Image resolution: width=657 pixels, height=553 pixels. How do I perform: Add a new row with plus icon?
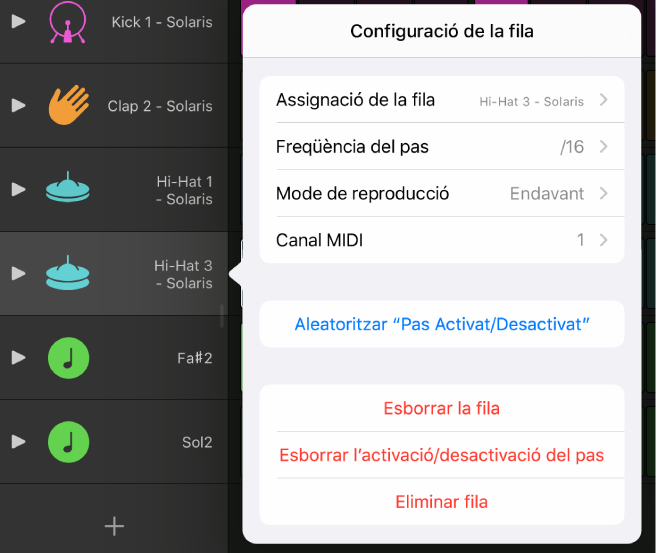pos(114,526)
